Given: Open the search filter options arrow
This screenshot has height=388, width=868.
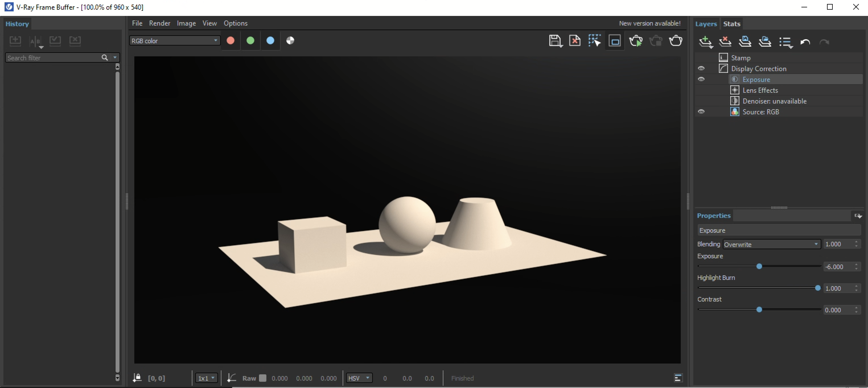Looking at the screenshot, I should pos(115,57).
